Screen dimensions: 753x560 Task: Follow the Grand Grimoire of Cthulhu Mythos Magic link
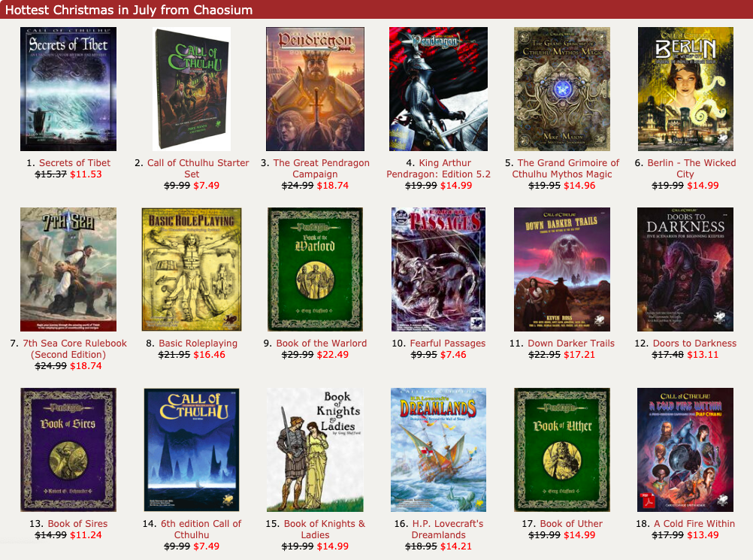click(565, 168)
